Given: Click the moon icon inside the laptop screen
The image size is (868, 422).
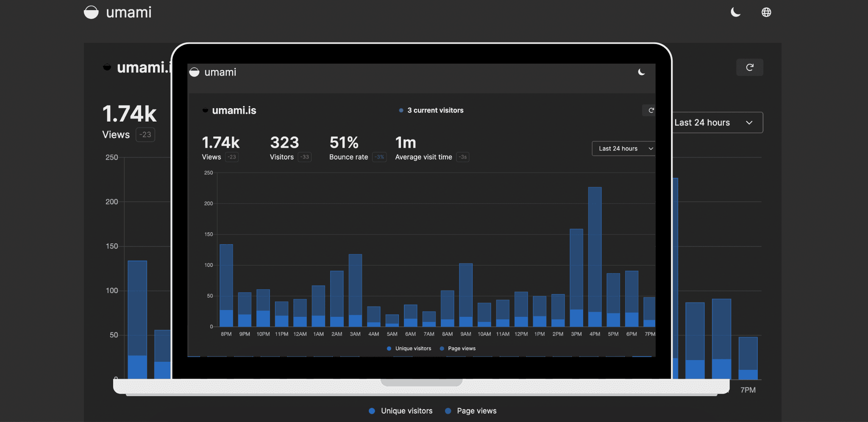Looking at the screenshot, I should [641, 72].
